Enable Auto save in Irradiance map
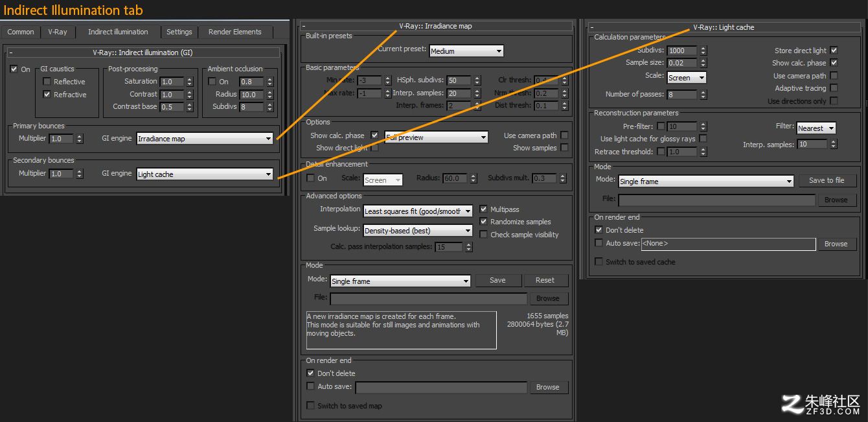 point(310,386)
